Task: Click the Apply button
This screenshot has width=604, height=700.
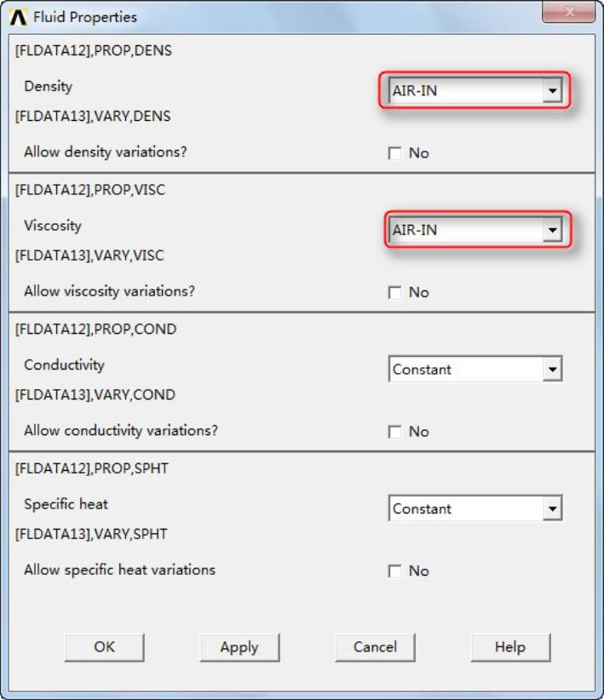Action: point(239,647)
